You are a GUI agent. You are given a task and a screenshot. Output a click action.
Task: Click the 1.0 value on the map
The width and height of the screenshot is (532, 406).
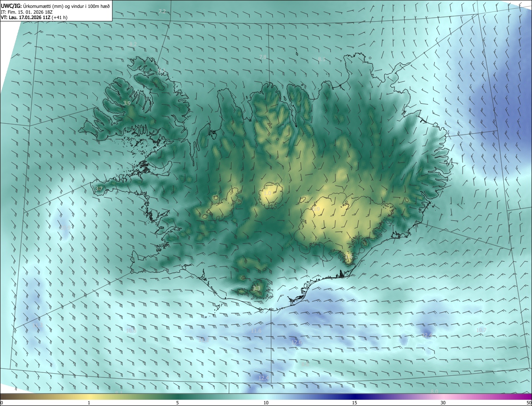(x=267, y=193)
